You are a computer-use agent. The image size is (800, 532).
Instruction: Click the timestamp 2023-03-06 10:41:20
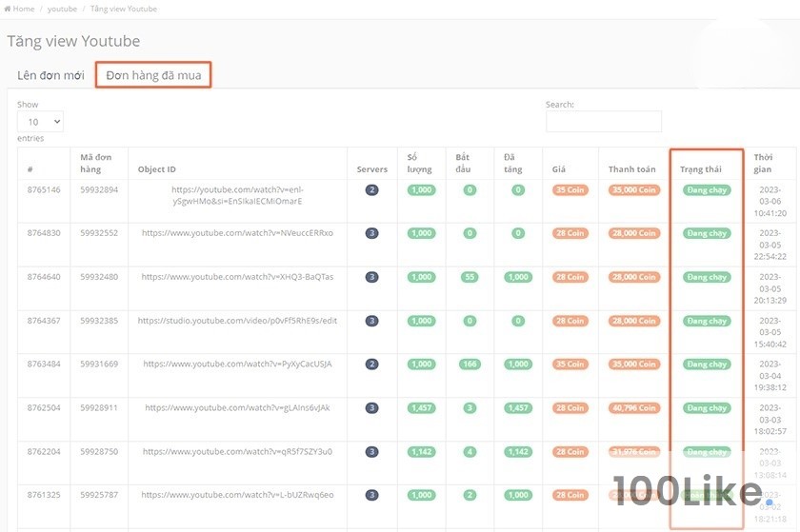770,202
